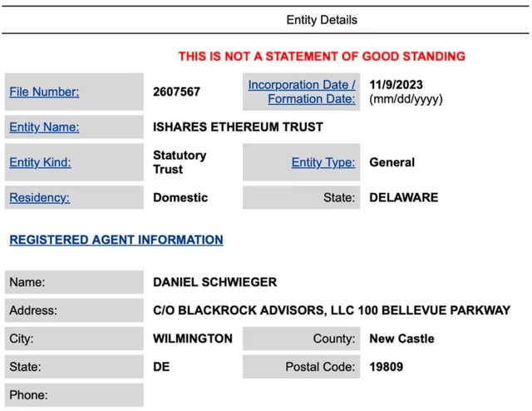532x411 pixels.
Task: Click the postal code 19809
Action: pyautogui.click(x=388, y=366)
